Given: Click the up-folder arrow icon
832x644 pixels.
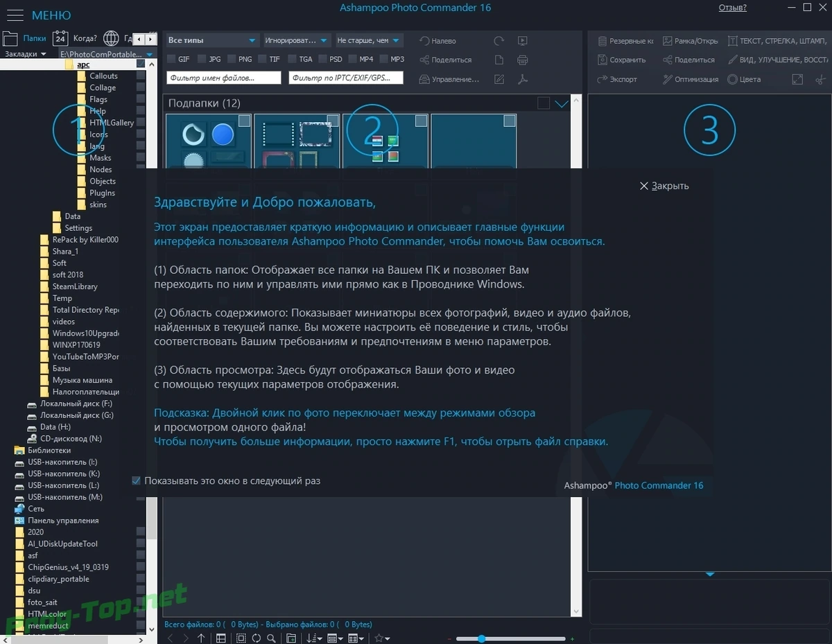Looking at the screenshot, I should click(201, 638).
